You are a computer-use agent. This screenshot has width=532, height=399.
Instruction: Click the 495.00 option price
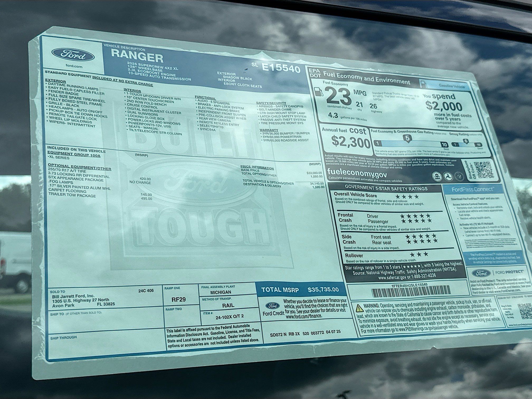coord(146,198)
